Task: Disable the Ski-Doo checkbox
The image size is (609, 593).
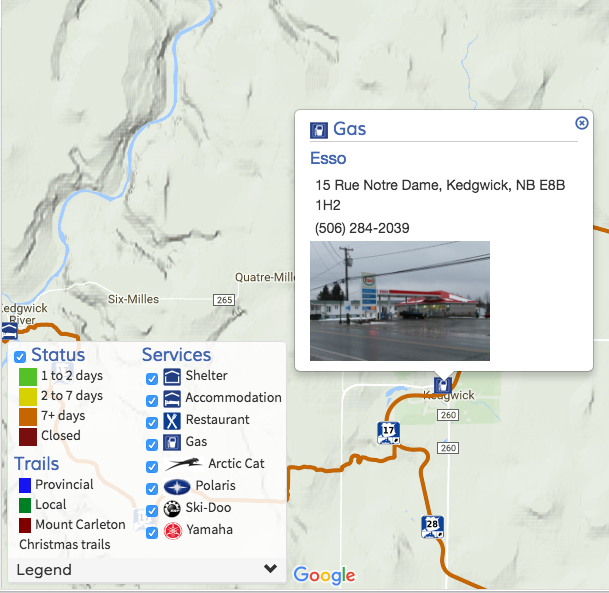Action: [x=152, y=510]
